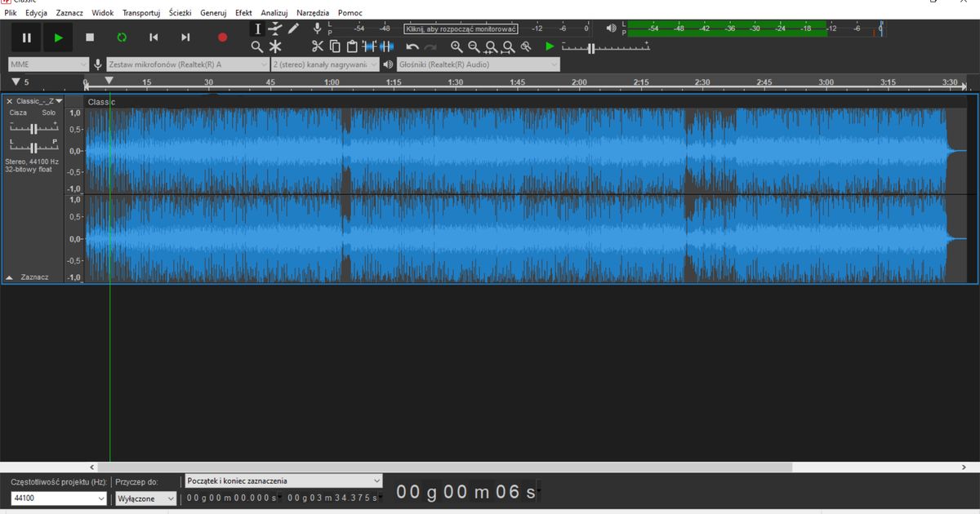Screen dimensions: 980x514
Task: Select the Draw pencil tool
Action: point(294,29)
